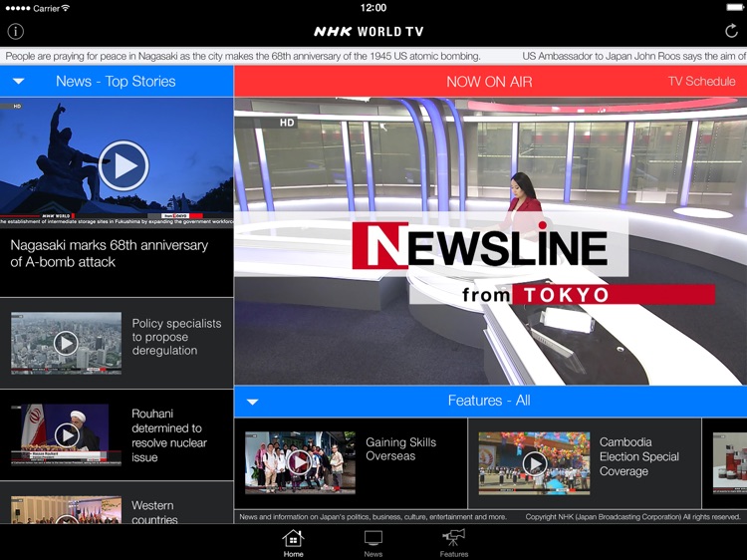This screenshot has height=560, width=747.
Task: Open Rouhani determined to resolve nuclear issue
Action: pos(169,435)
